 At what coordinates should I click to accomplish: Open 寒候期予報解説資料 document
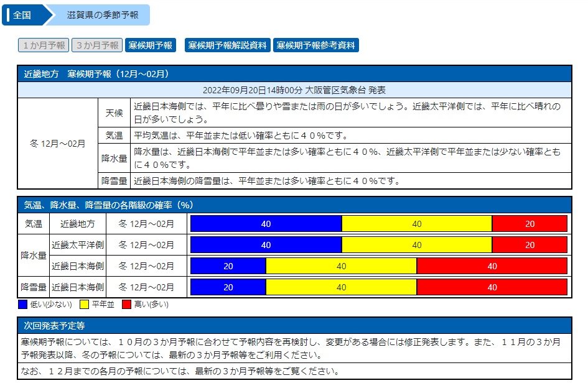click(228, 45)
